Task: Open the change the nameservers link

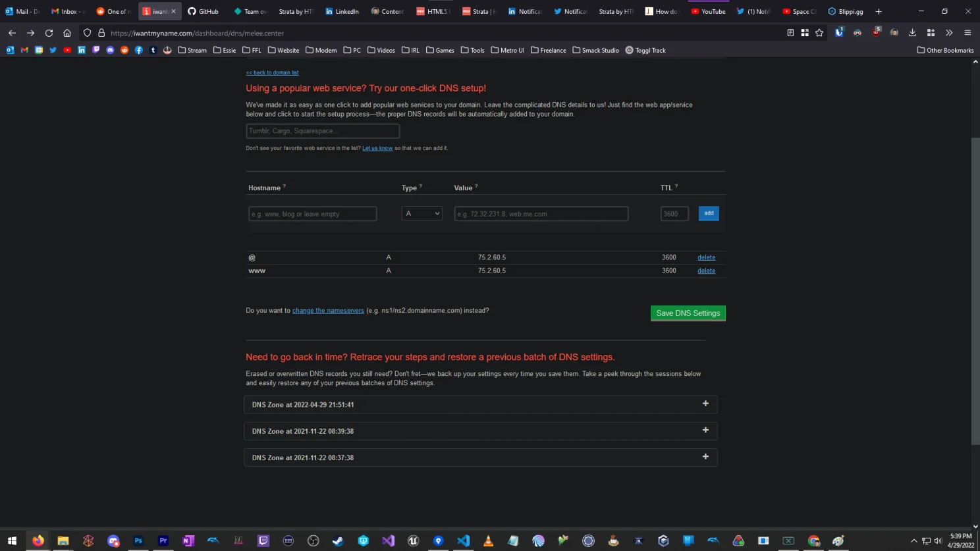Action: tap(328, 310)
